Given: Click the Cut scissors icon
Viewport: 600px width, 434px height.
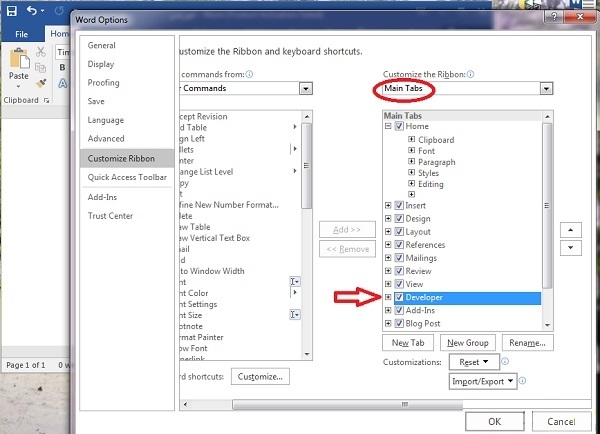Looking at the screenshot, I should [x=42, y=53].
